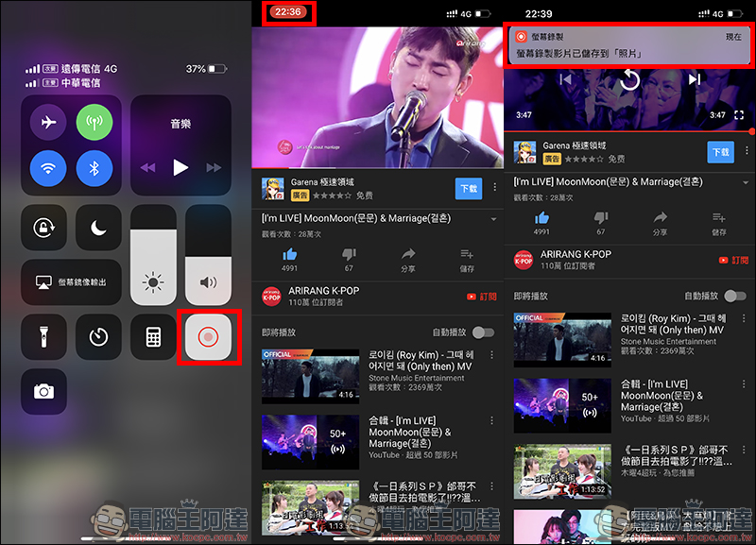756x545 pixels.
Task: Open three-dot menu for Roy Kim video, middle screen
Action: click(x=491, y=354)
